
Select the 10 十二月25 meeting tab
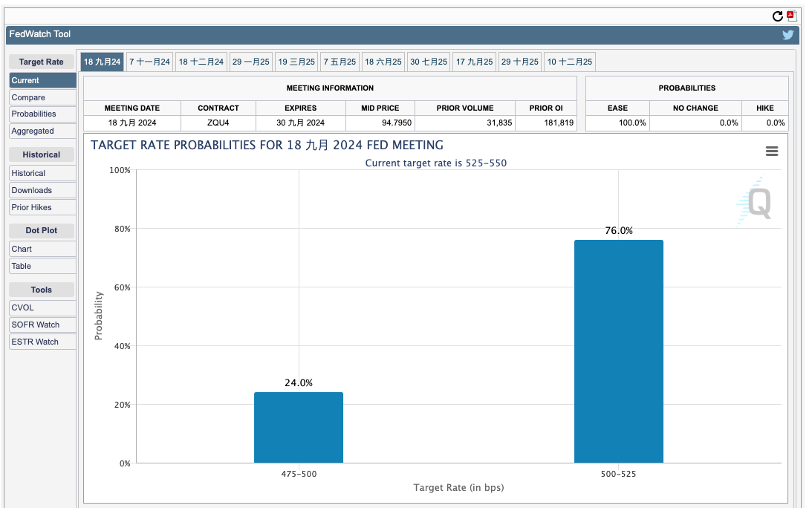569,62
